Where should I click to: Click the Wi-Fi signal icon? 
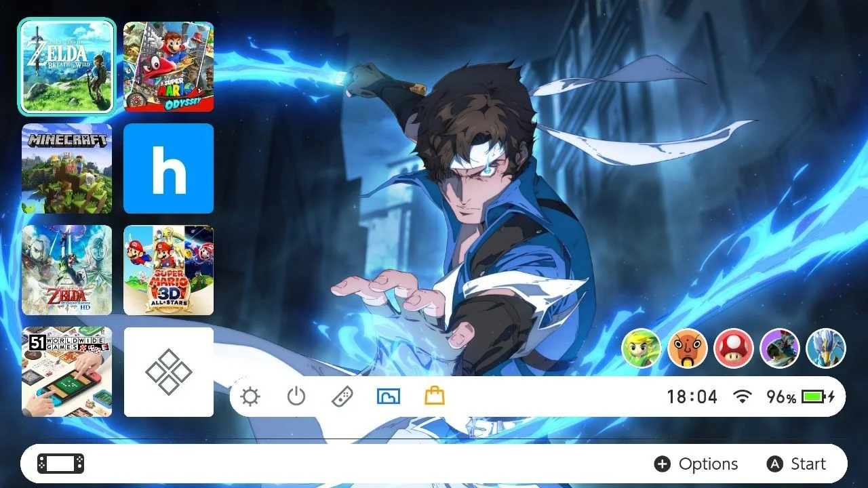[743, 397]
